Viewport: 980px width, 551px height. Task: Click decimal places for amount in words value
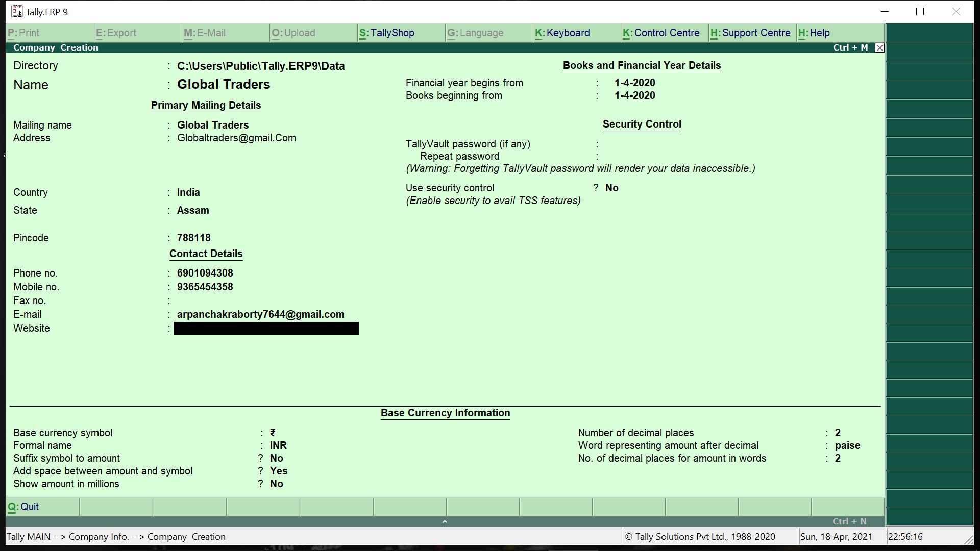[838, 458]
